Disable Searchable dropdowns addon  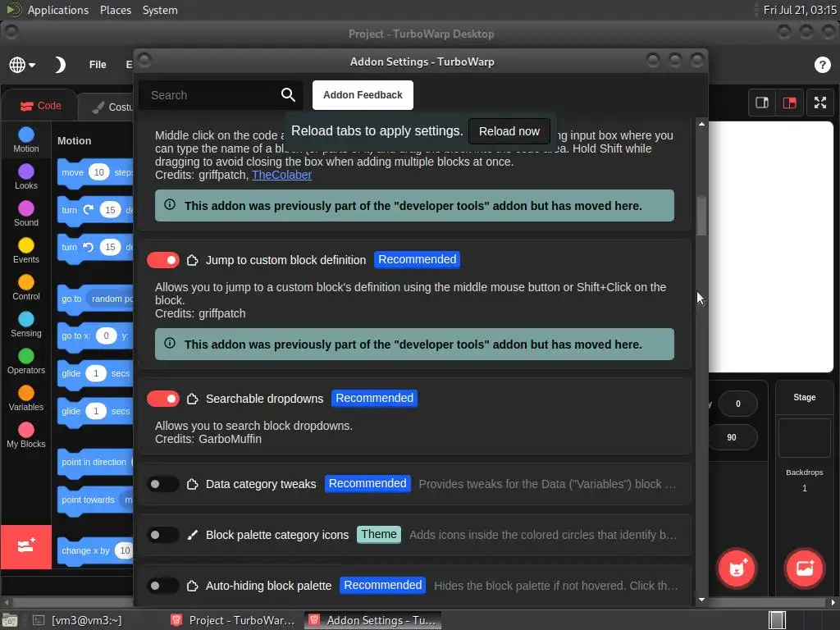[x=163, y=399]
